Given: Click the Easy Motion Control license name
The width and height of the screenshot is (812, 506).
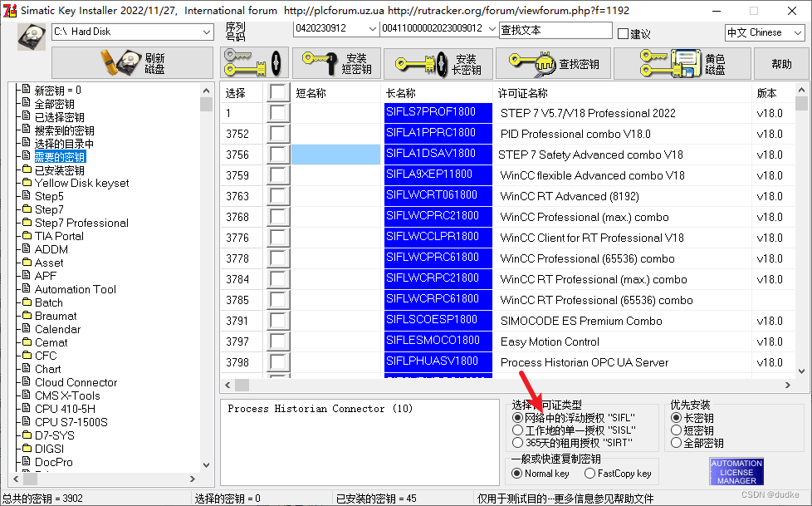Looking at the screenshot, I should (550, 341).
